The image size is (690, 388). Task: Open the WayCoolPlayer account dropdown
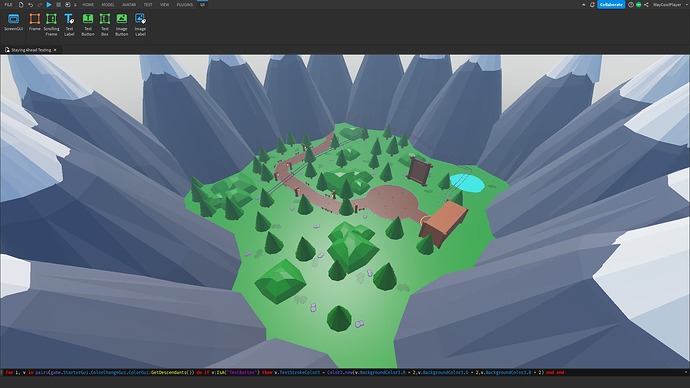point(670,4)
